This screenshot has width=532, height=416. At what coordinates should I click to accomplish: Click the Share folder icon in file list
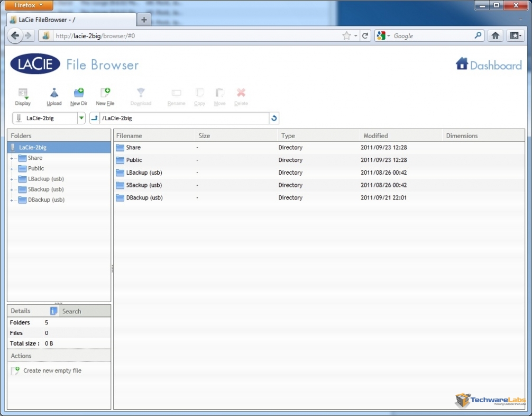pyautogui.click(x=120, y=147)
